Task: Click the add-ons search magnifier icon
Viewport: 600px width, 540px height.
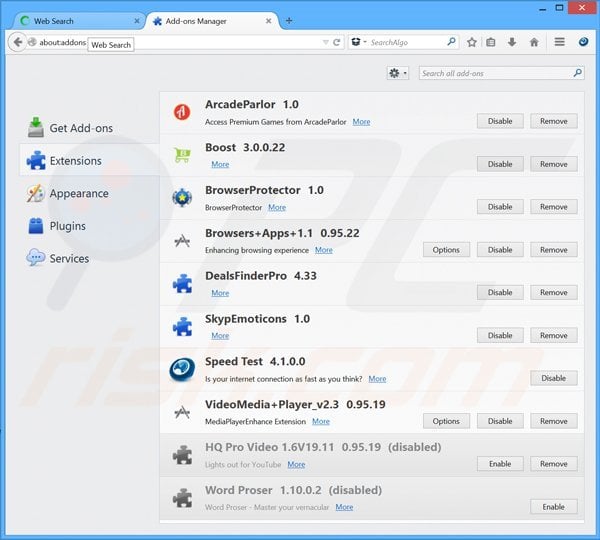Action: point(578,73)
